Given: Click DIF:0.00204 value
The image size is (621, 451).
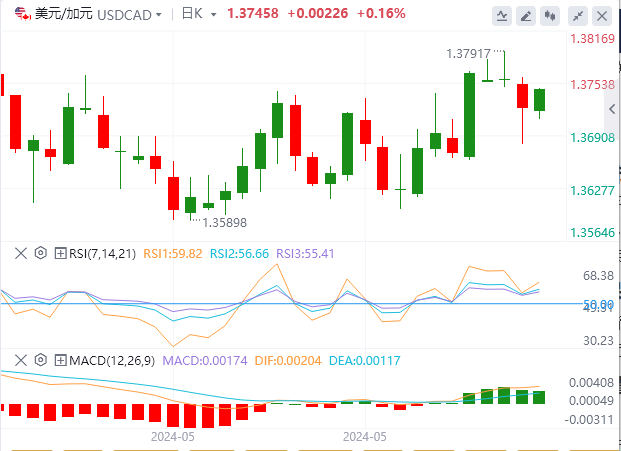Looking at the screenshot, I should point(288,361).
